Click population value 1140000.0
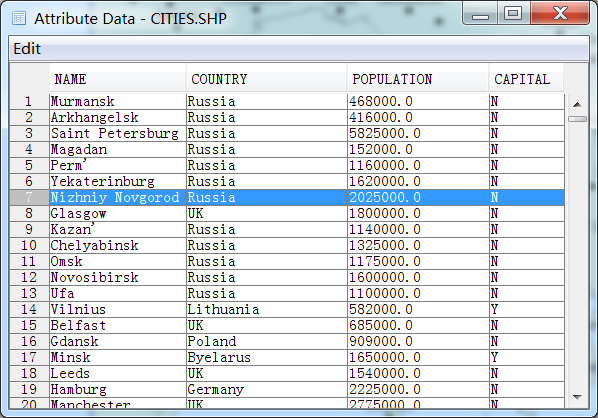The height and width of the screenshot is (418, 598). point(418,230)
